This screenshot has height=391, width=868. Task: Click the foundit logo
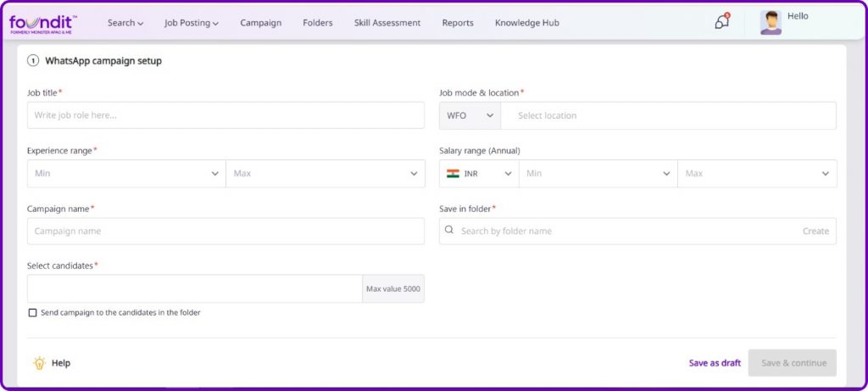[42, 23]
